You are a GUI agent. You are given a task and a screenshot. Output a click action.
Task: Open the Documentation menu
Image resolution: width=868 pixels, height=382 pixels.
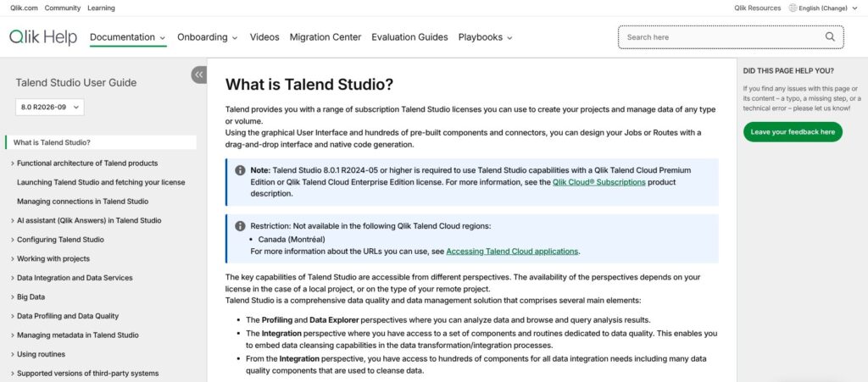(128, 37)
